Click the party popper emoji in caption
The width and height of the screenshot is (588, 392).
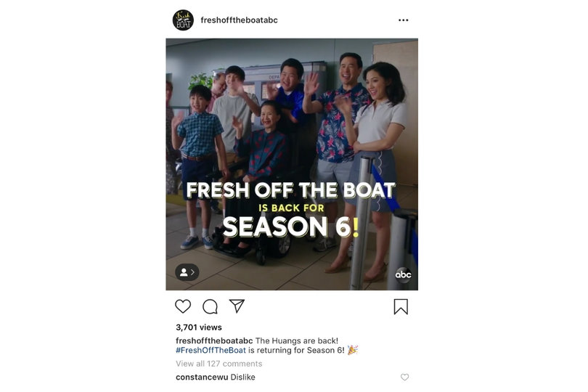click(353, 350)
